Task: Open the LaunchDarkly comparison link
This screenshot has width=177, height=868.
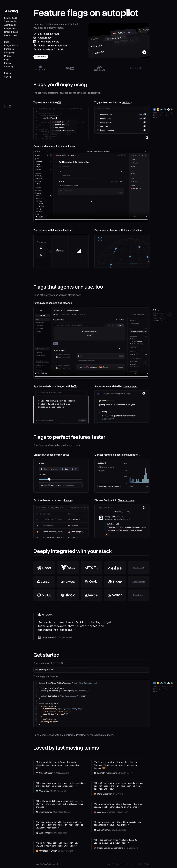Action: [x=67, y=735]
